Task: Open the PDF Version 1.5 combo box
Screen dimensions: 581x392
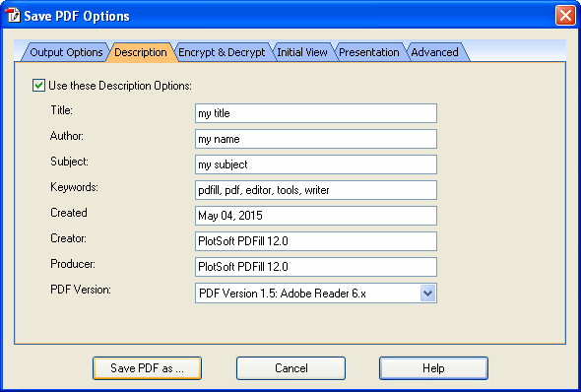Action: click(316, 294)
